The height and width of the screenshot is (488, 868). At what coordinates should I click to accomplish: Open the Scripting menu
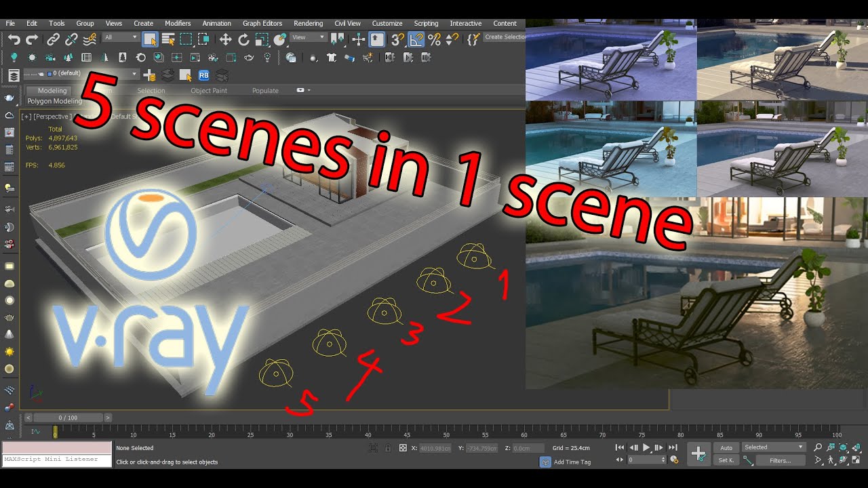click(x=426, y=23)
